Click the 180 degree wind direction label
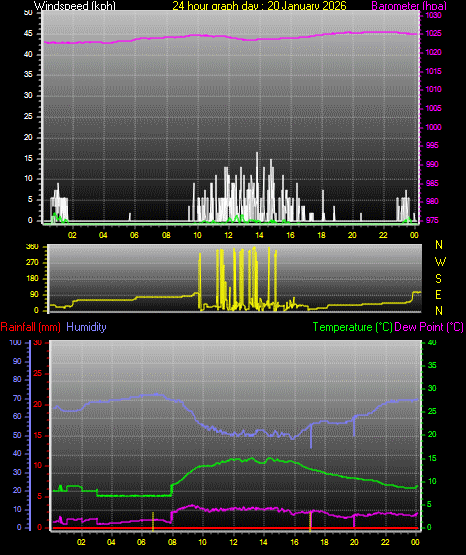The height and width of the screenshot is (555, 466). (x=32, y=279)
